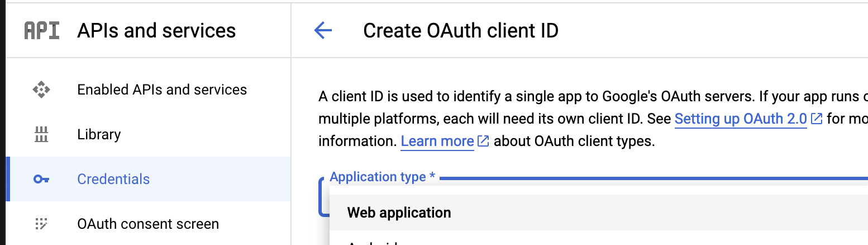This screenshot has height=245, width=868.
Task: Click the Credentials key icon
Action: pyautogui.click(x=41, y=179)
